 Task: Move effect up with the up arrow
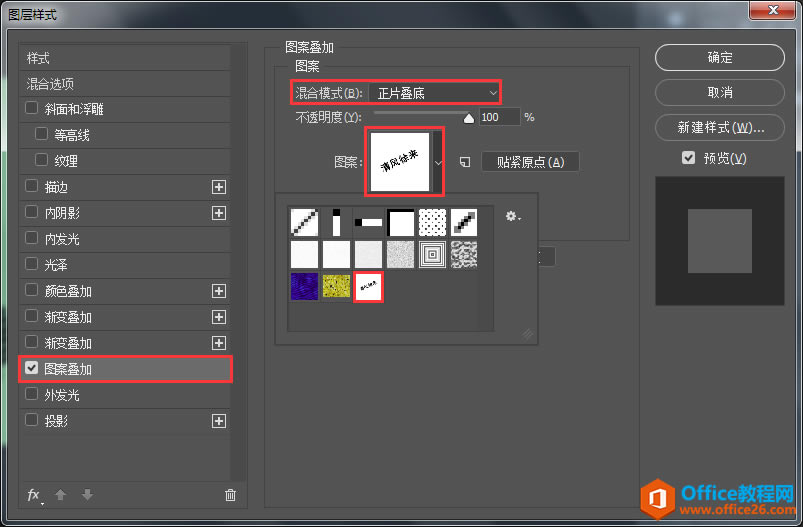[60, 495]
